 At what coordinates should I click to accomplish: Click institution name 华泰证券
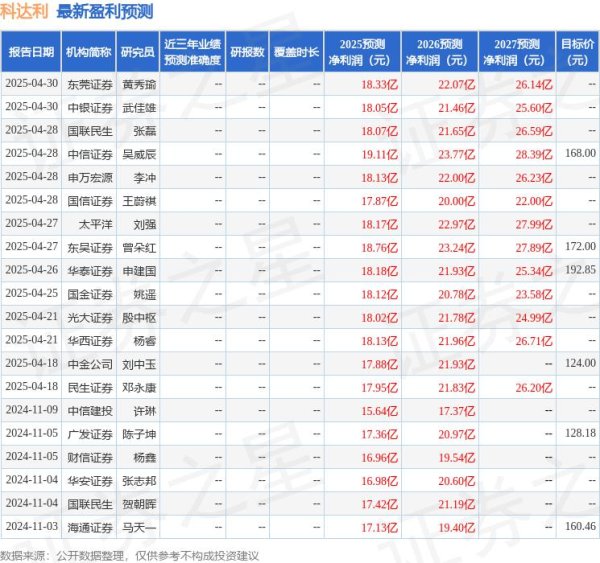(x=90, y=271)
